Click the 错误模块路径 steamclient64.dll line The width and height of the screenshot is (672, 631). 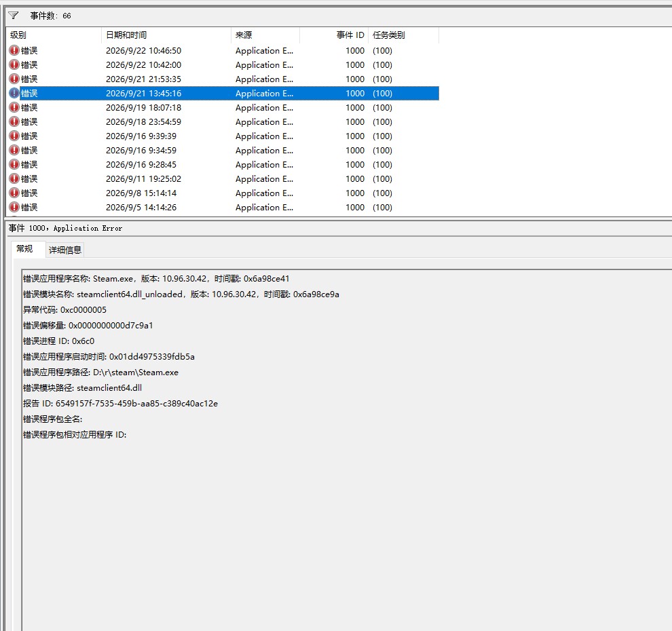(x=82, y=387)
